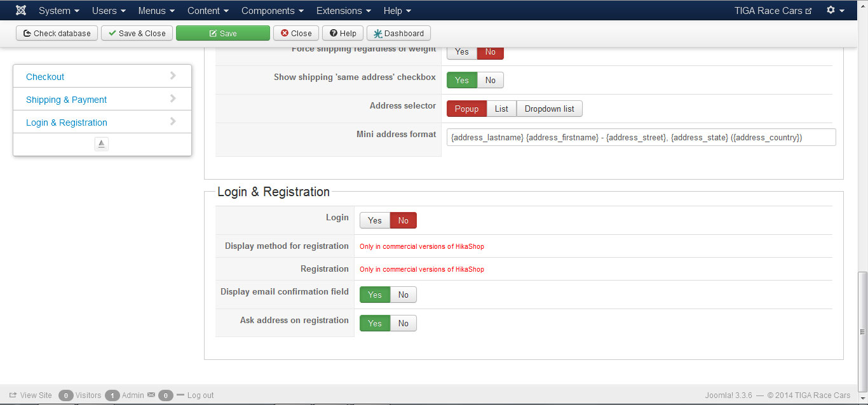Click the Joomla logo icon
Image resolution: width=868 pixels, height=405 pixels.
click(21, 10)
